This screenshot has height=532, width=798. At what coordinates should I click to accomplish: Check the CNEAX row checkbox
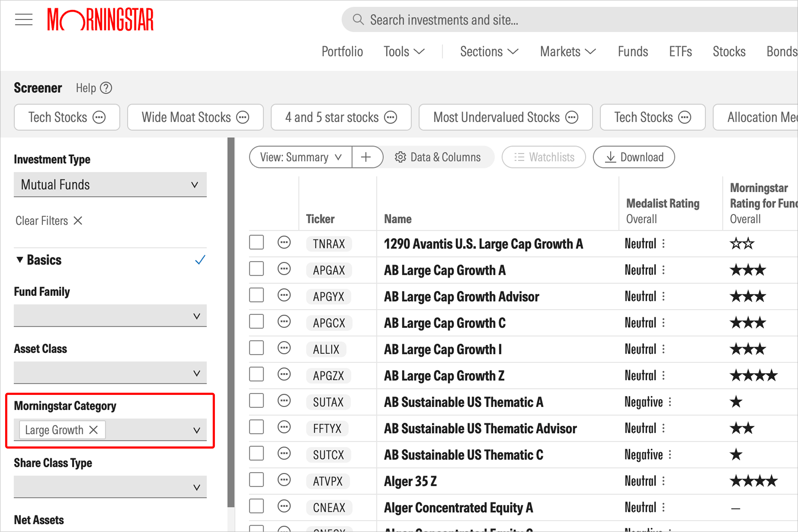(256, 506)
